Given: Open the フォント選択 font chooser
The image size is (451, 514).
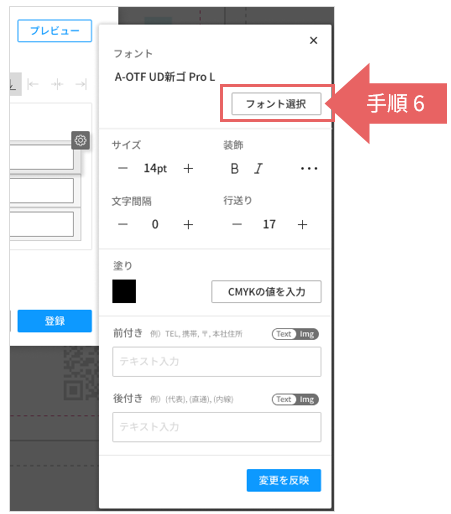Looking at the screenshot, I should point(276,104).
